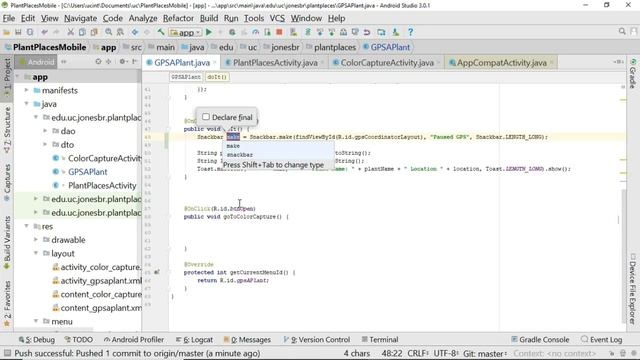Screen dimensions: 640x360
Task: Click the Cut scissors icon
Action: 70,32
